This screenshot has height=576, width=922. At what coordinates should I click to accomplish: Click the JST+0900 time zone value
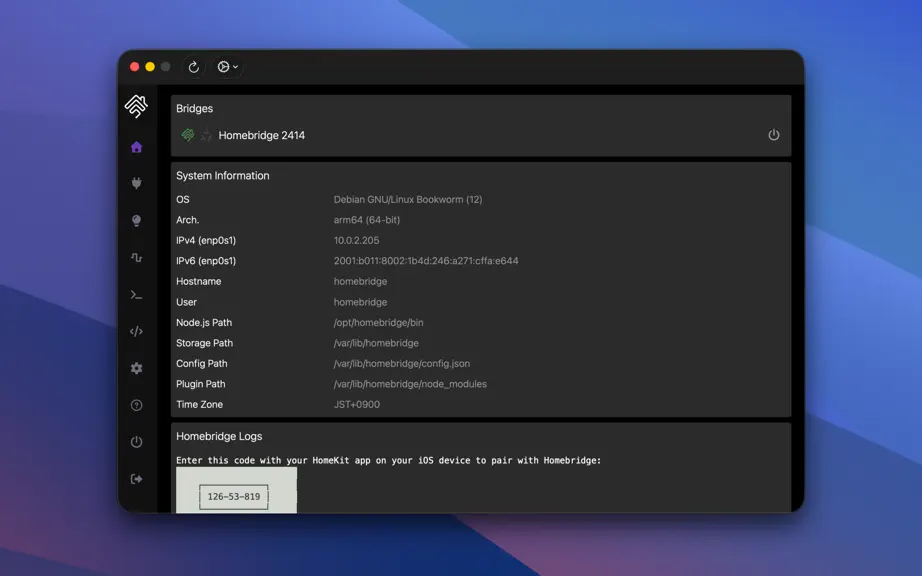point(357,404)
